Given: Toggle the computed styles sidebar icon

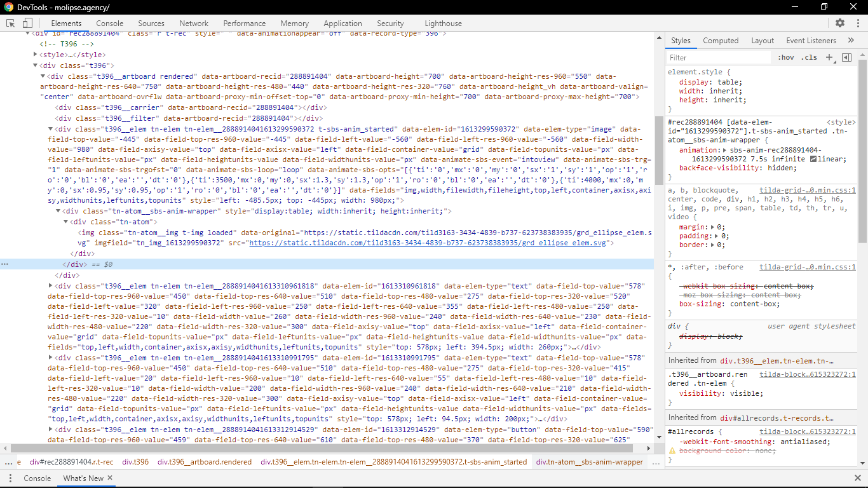Looking at the screenshot, I should click(846, 57).
